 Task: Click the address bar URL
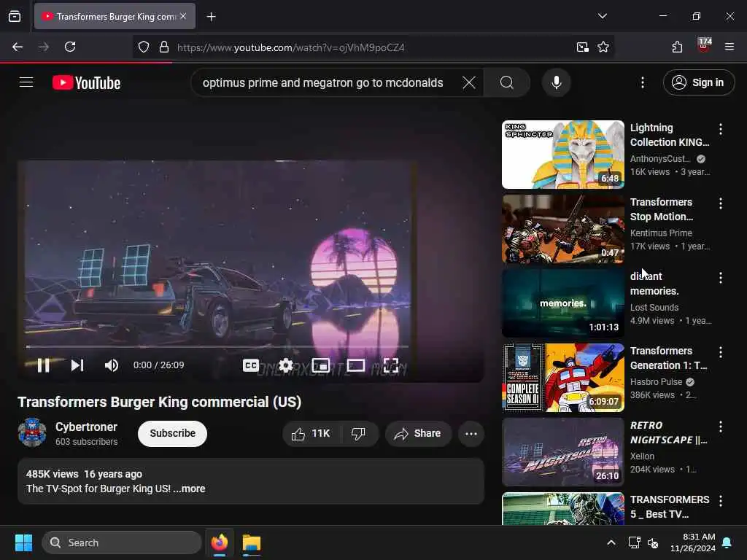click(x=290, y=47)
